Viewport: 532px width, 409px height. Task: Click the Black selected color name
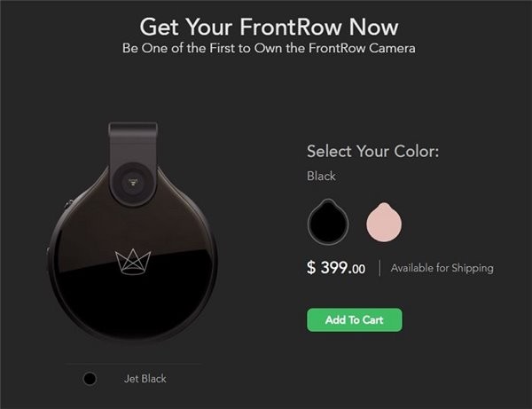[321, 176]
